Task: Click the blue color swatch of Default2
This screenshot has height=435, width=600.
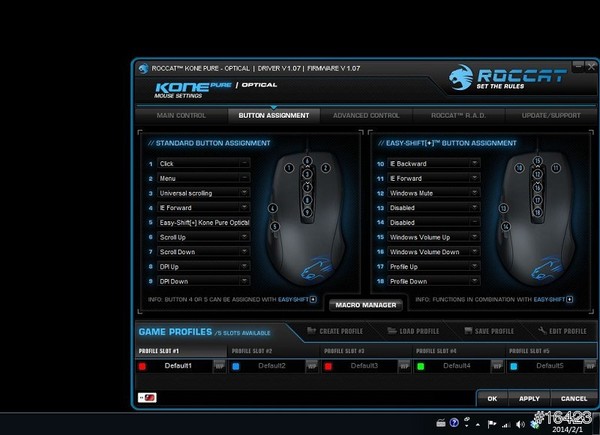Action: [236, 366]
